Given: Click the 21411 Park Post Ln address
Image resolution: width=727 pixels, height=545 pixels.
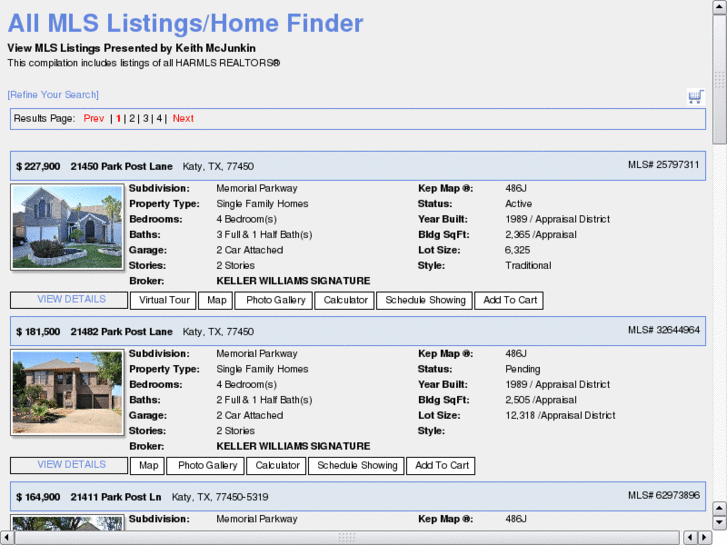Looking at the screenshot, I should click(116, 497).
